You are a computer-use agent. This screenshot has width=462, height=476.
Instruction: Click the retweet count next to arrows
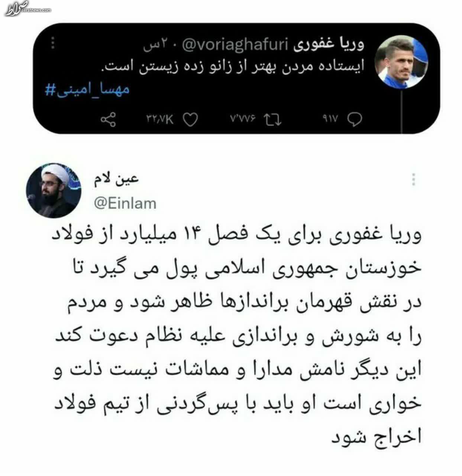pyautogui.click(x=243, y=119)
